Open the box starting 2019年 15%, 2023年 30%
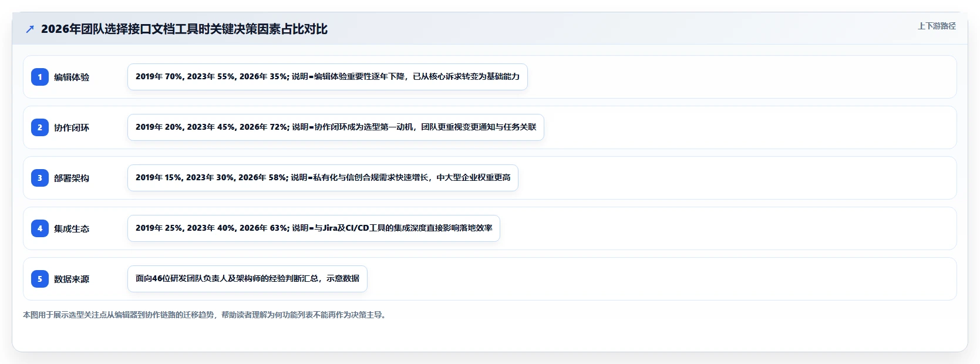 (x=323, y=178)
